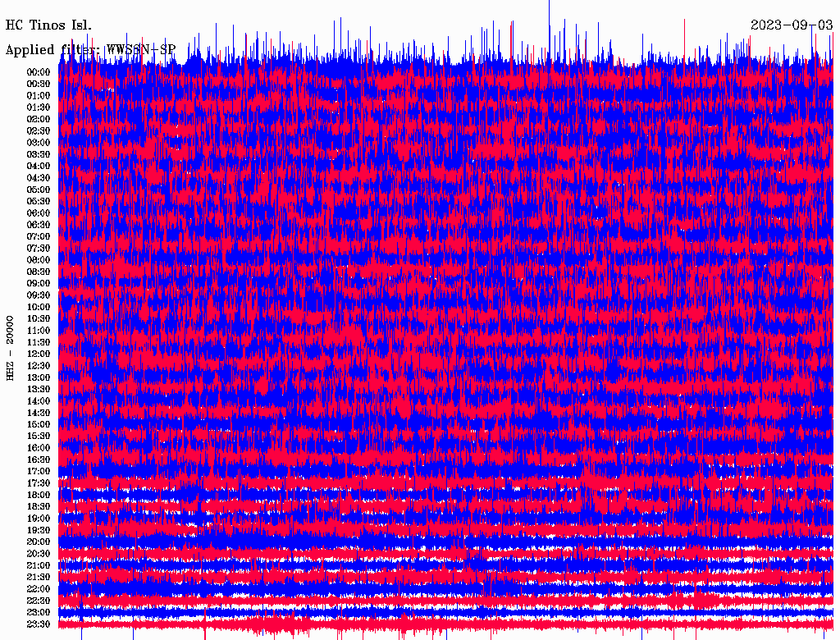Click the 'Applied filter: WWSSN-SP' label
The image size is (840, 640).
point(90,50)
